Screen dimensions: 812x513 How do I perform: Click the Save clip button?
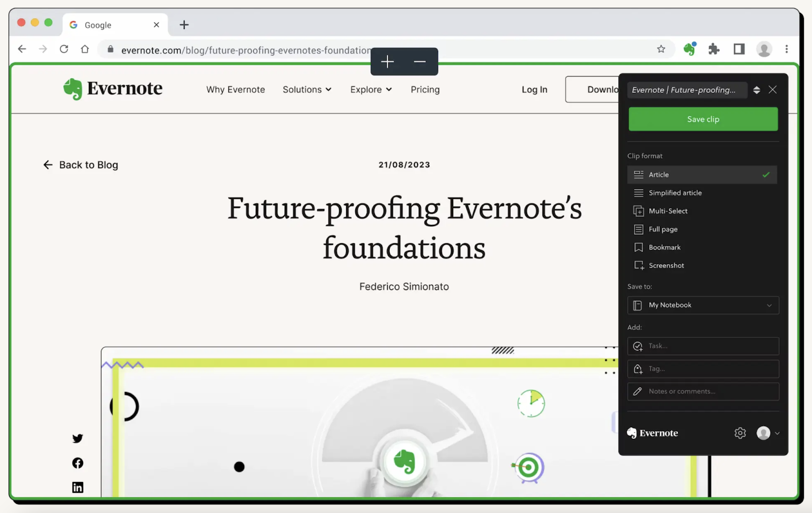703,119
